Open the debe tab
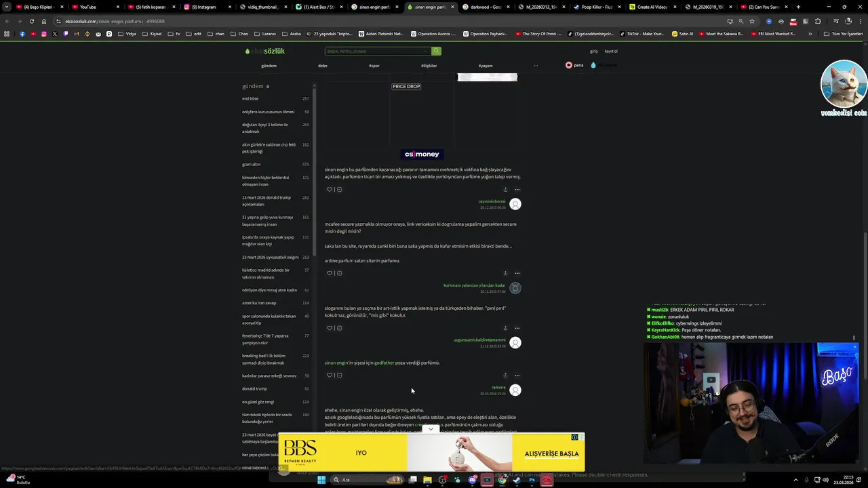 click(323, 66)
